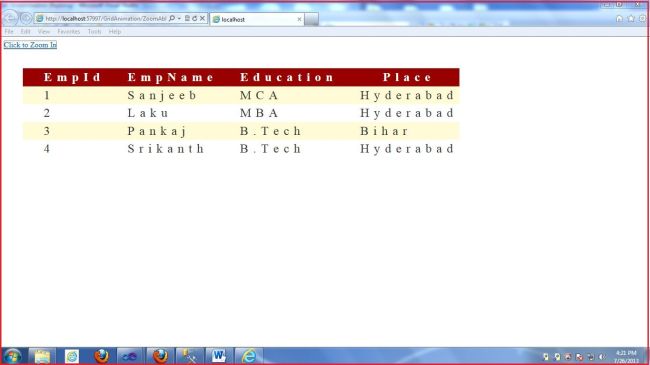
Task: Switch to Internet Explorer on the taskbar
Action: pos(249,356)
